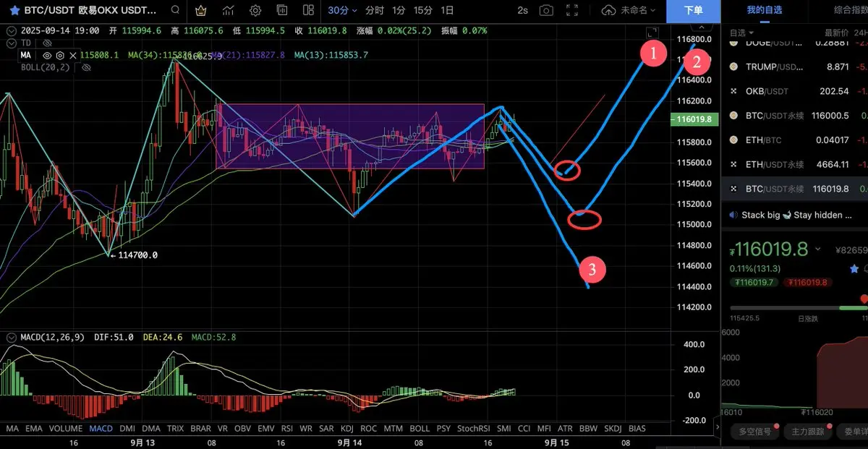Select the EMA indicator
Screen dimensions: 868x449
pyautogui.click(x=34, y=429)
